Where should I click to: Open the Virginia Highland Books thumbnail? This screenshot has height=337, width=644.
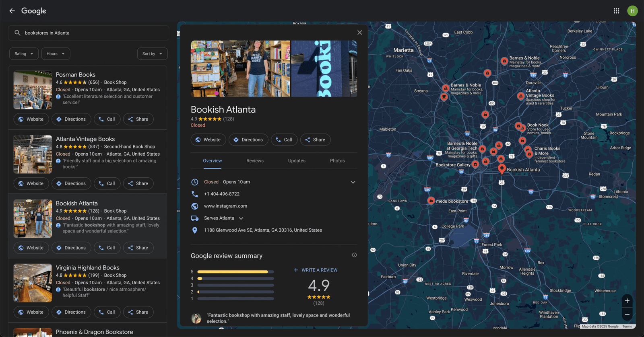[x=33, y=283]
